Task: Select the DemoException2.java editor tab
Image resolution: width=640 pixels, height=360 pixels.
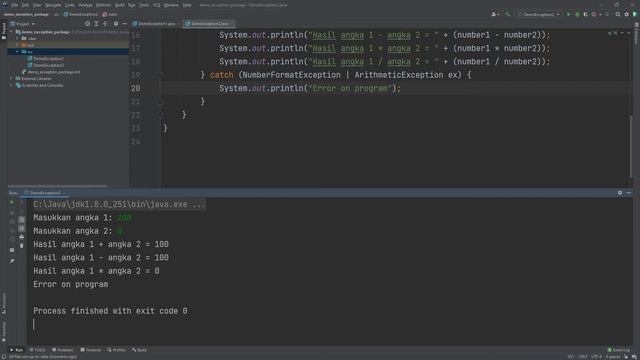Action: 208,24
